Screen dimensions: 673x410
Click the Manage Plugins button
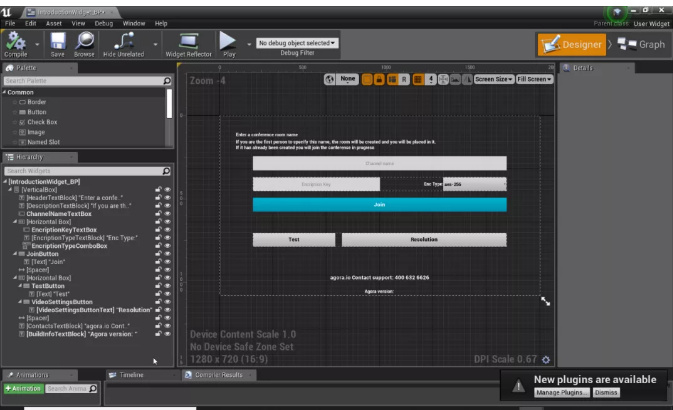(561, 392)
